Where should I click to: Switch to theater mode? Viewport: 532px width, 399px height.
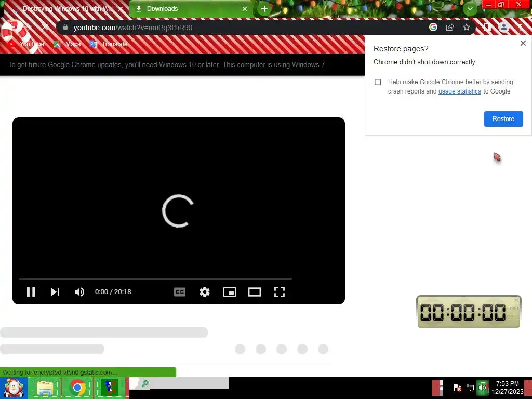pyautogui.click(x=255, y=292)
